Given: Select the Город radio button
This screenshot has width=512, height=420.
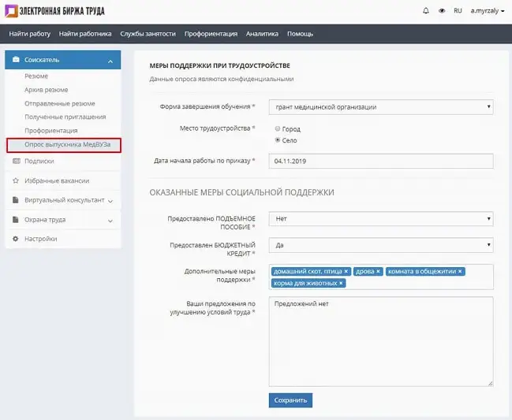Looking at the screenshot, I should pos(277,128).
